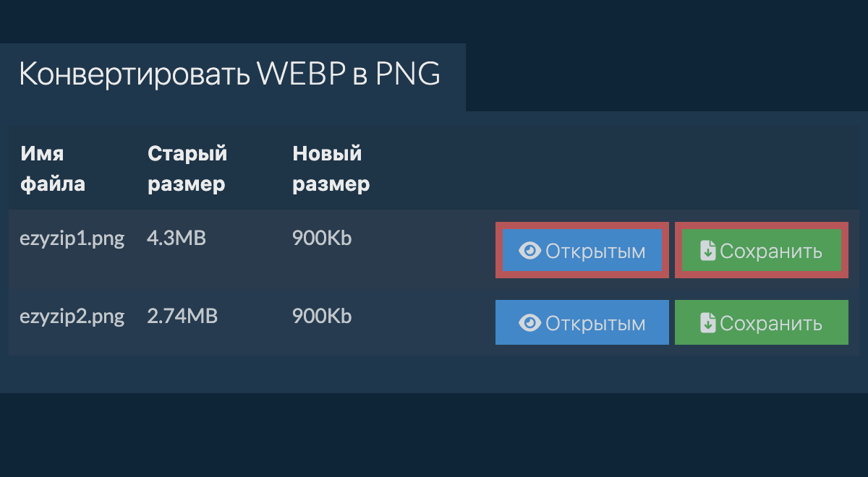
Task: Click the 900Kb new size for ezyzip2.png
Action: coord(322,317)
